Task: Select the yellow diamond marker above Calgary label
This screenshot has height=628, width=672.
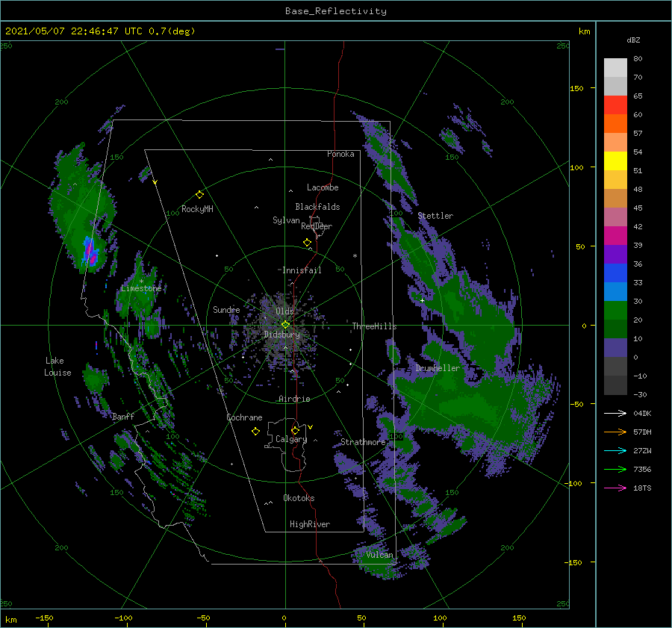Action: (x=295, y=430)
